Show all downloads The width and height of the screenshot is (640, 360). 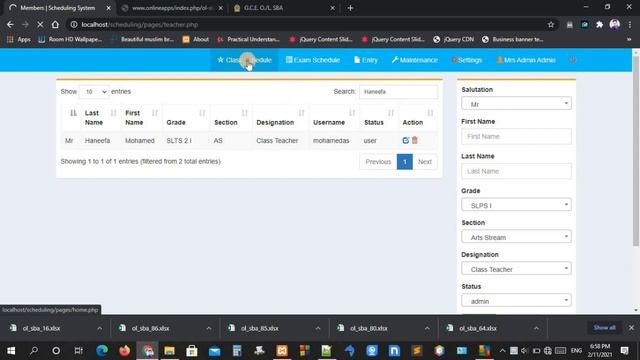[x=604, y=328]
